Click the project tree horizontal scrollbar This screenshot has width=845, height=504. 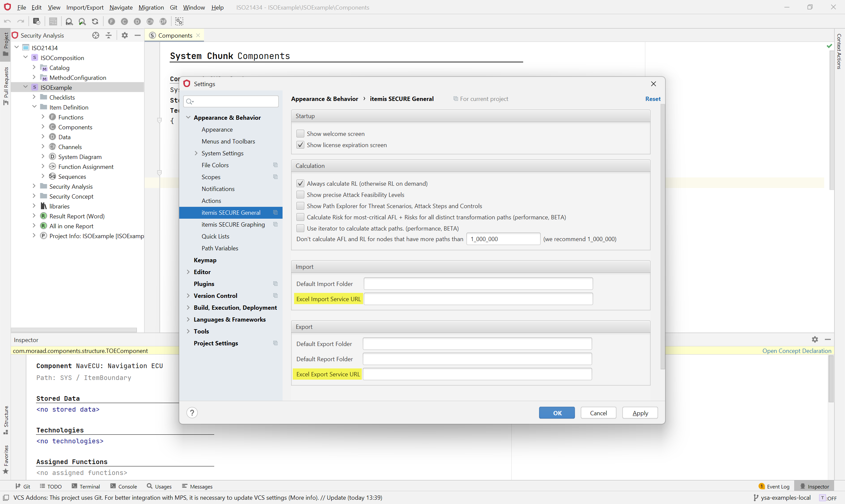click(x=74, y=330)
